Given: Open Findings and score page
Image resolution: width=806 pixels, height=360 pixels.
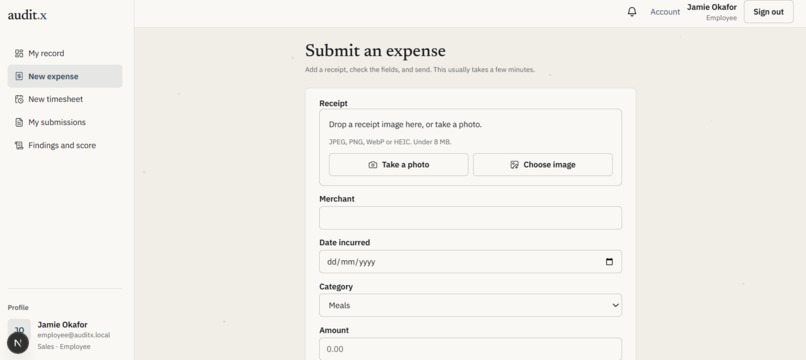Looking at the screenshot, I should click(65, 146).
